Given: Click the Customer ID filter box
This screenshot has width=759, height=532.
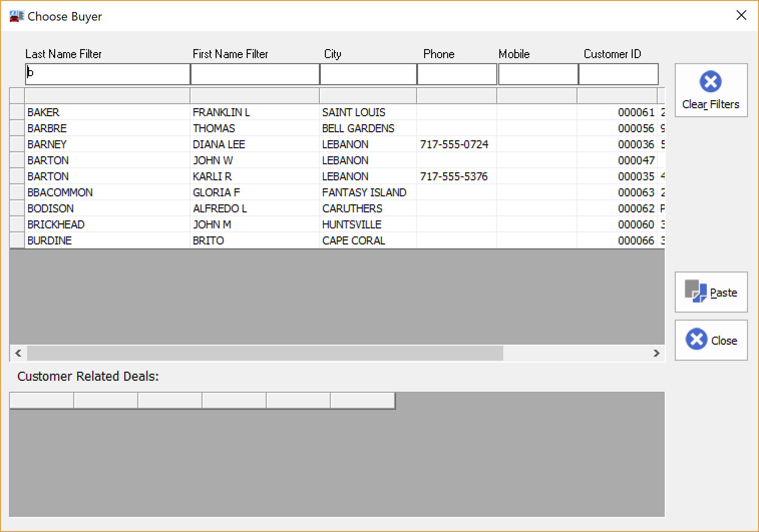Looking at the screenshot, I should pos(618,74).
